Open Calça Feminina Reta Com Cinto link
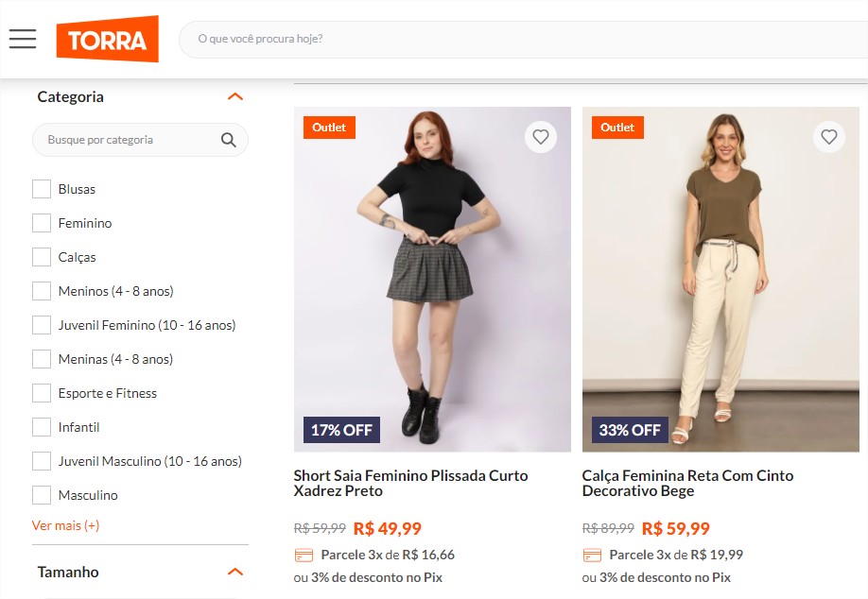The image size is (868, 599). click(687, 483)
